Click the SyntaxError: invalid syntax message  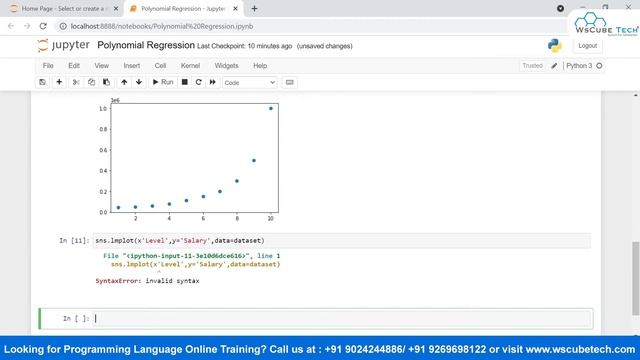pos(147,281)
